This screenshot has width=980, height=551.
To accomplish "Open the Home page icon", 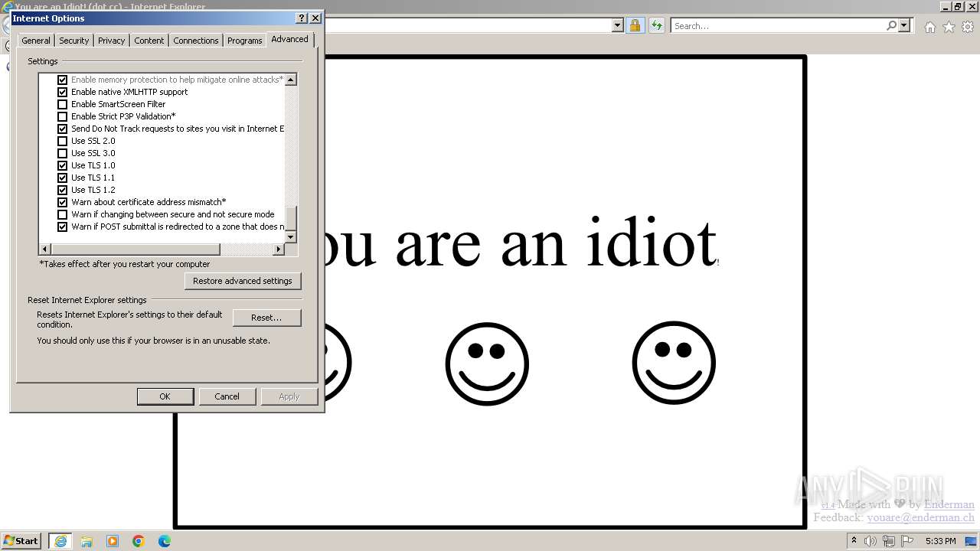I will click(x=929, y=27).
